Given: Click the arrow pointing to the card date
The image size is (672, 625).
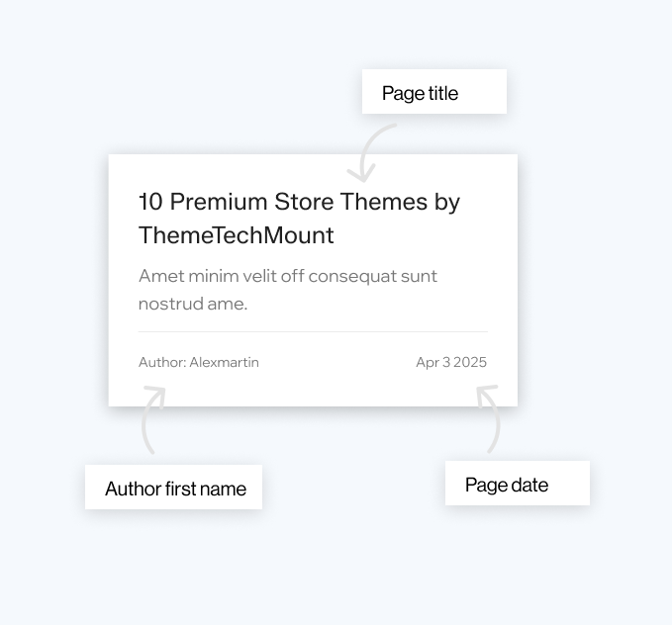Looking at the screenshot, I should click(x=490, y=418).
